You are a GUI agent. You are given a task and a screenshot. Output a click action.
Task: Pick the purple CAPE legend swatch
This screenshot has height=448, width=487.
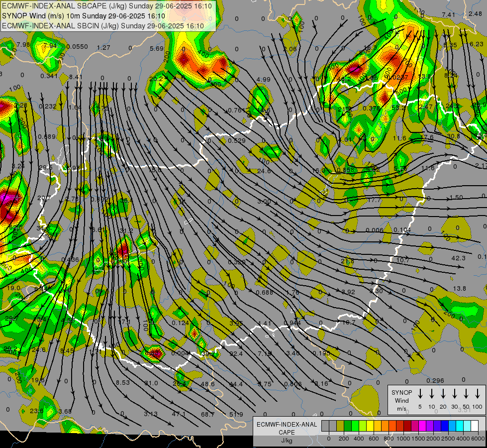coord(429,426)
